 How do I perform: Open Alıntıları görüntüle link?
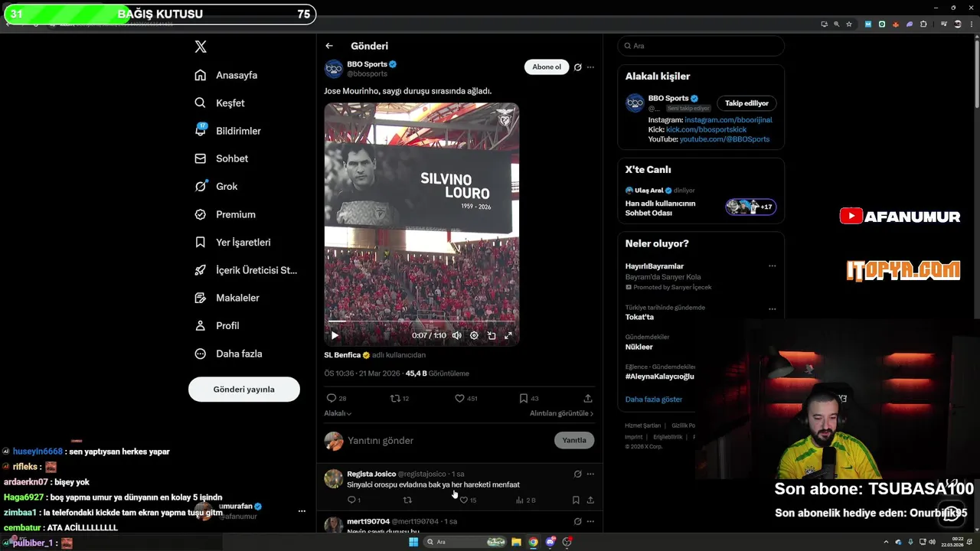(562, 413)
